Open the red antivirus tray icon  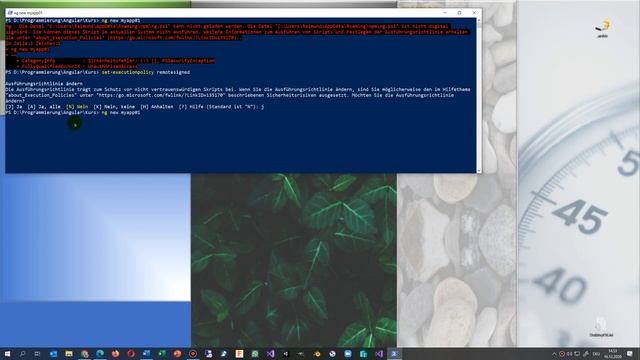tap(562, 354)
